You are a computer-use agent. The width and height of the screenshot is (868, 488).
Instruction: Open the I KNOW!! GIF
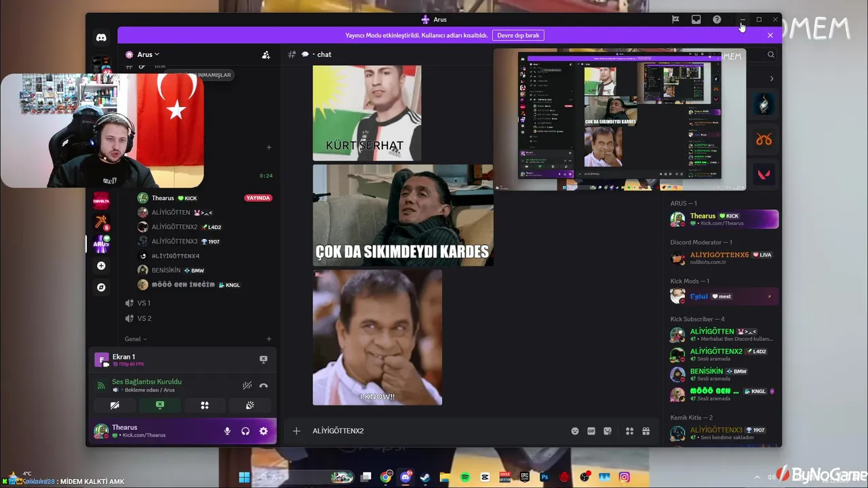377,338
